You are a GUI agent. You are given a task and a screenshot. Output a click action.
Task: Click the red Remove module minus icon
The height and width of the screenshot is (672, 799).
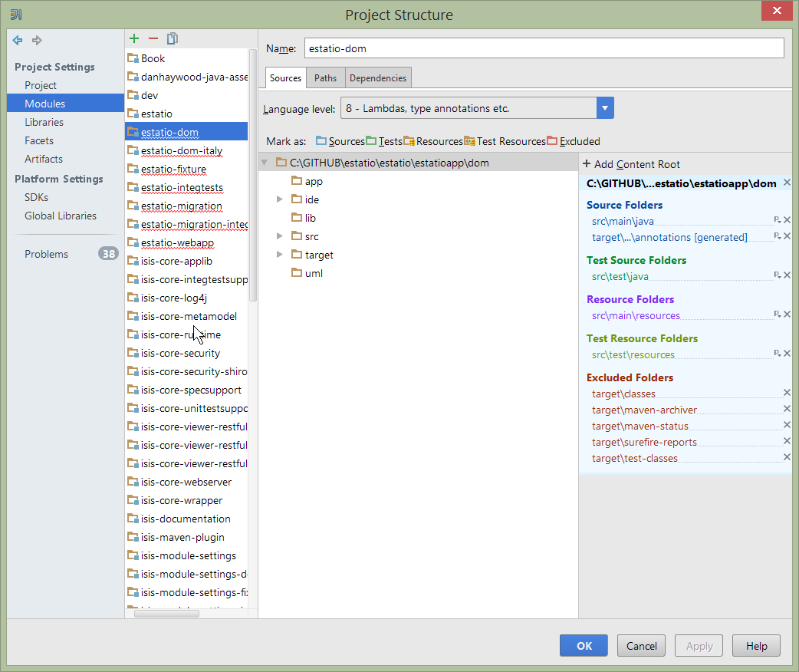(x=153, y=39)
